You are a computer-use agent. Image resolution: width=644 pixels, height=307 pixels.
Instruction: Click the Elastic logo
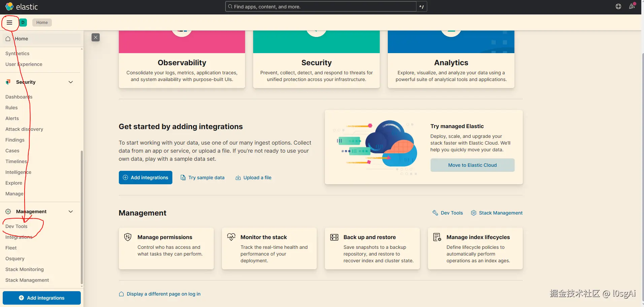pos(22,7)
